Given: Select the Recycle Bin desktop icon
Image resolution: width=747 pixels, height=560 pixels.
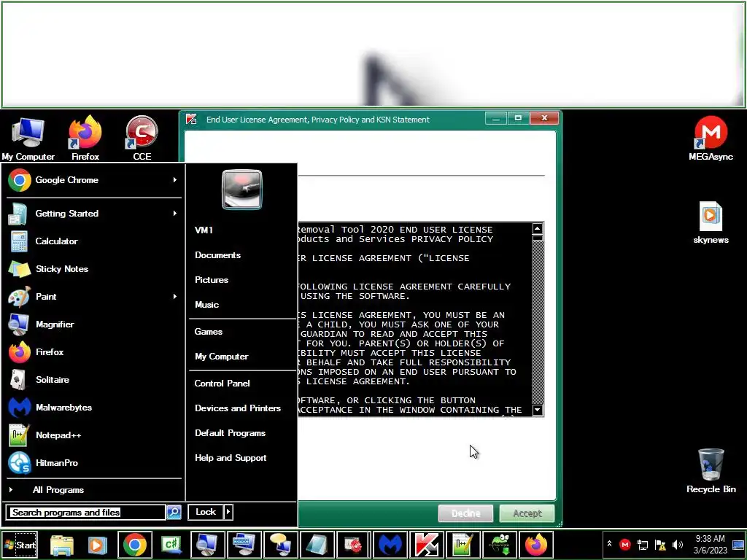Looking at the screenshot, I should click(x=711, y=470).
